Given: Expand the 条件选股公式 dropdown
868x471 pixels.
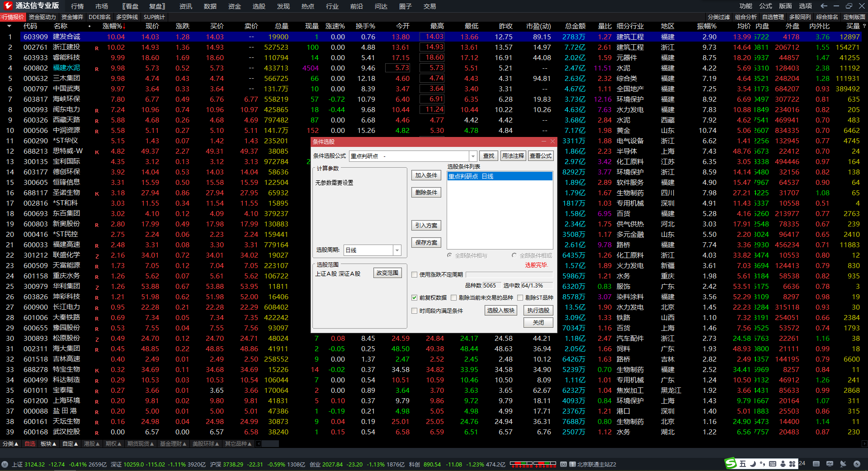Looking at the screenshot, I should [473, 156].
